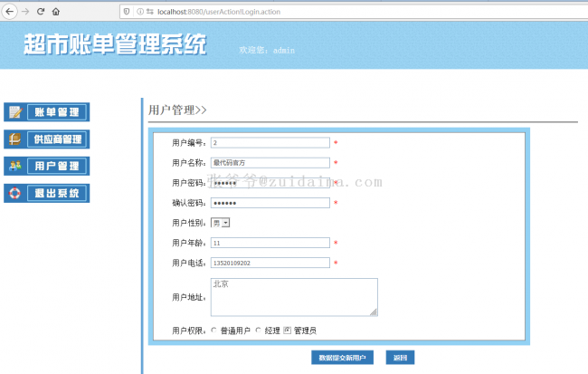This screenshot has height=374, width=588.
Task: Open 账单管理 in the sidebar menu
Action: coord(57,112)
